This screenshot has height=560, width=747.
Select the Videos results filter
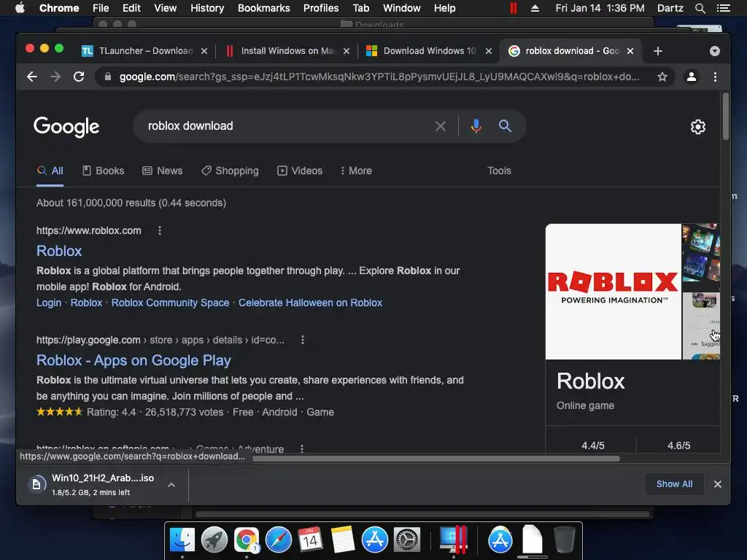(x=300, y=171)
